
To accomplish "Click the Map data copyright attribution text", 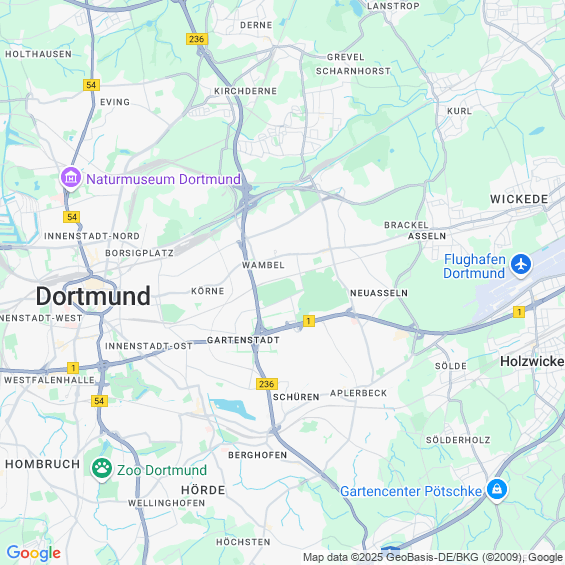I will coord(433,557).
